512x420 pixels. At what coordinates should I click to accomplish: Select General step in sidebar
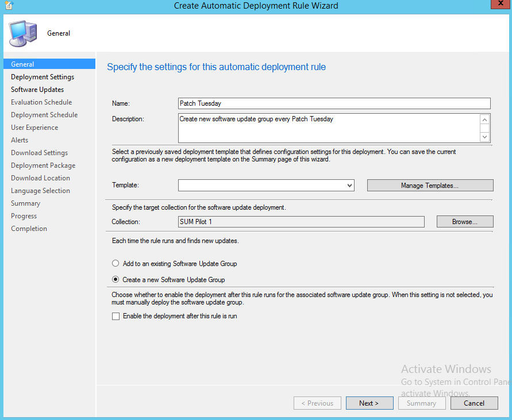(x=23, y=64)
